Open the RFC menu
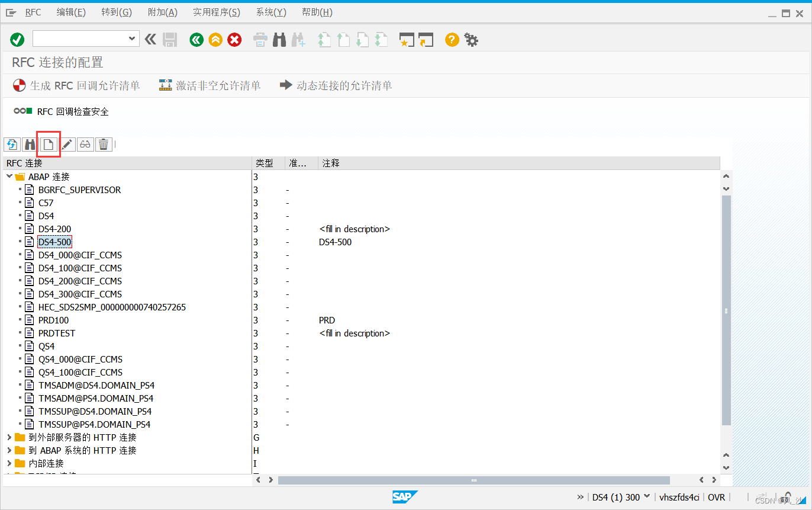The height and width of the screenshot is (510, 812). [x=33, y=12]
